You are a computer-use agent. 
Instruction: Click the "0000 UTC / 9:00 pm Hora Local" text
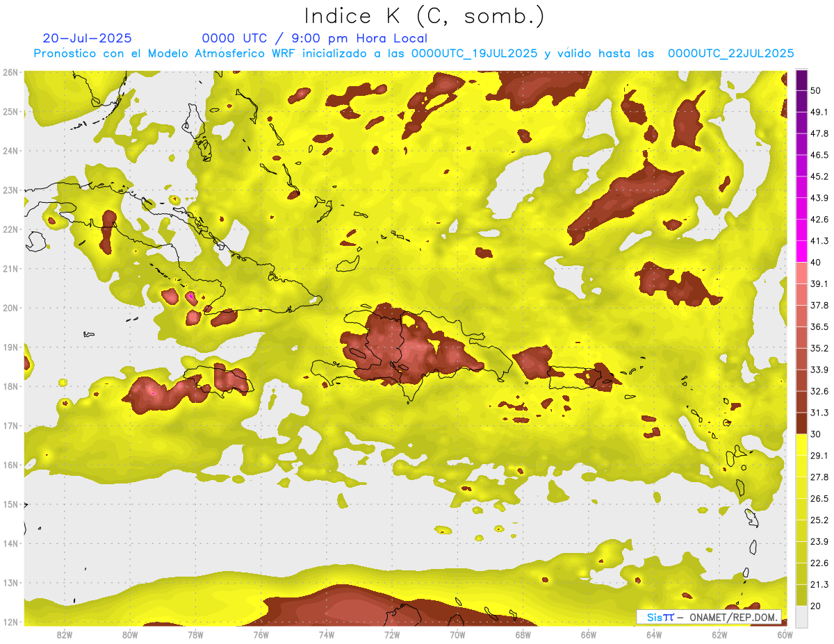coord(315,38)
